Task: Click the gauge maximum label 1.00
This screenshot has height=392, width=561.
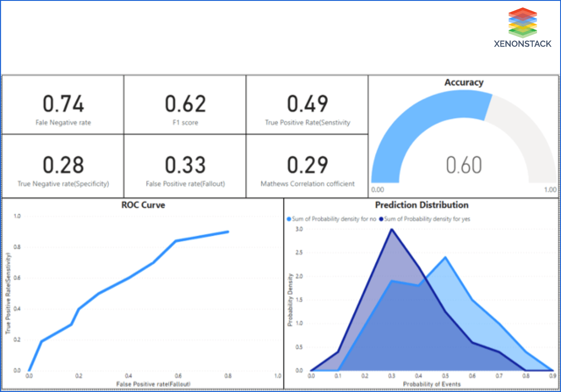Action: 550,190
